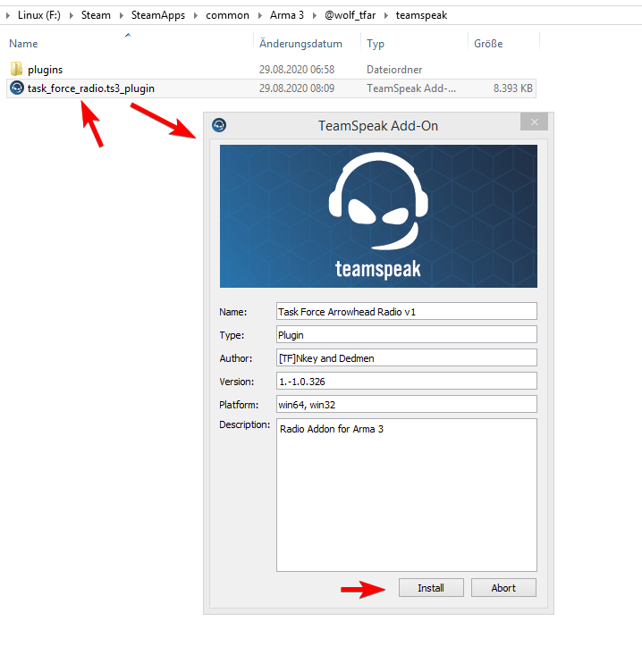Image resolution: width=642 pixels, height=672 pixels.
Task: Sort files by the Name column header
Action: [23, 44]
